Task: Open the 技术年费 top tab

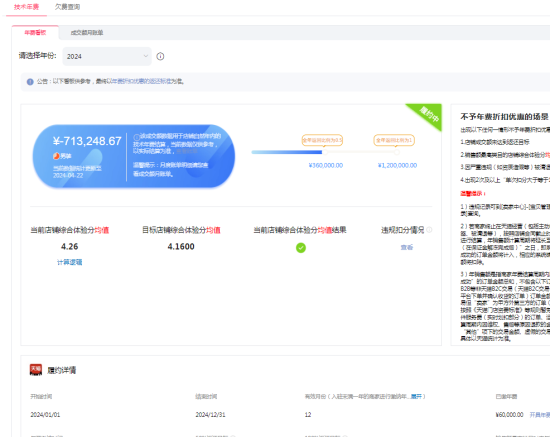Action: (26, 7)
